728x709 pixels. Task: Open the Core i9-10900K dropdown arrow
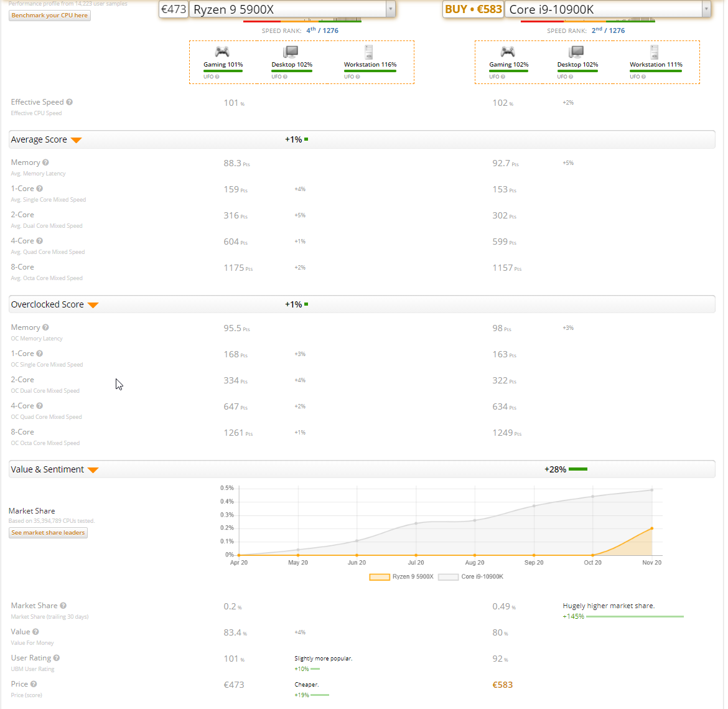[706, 9]
